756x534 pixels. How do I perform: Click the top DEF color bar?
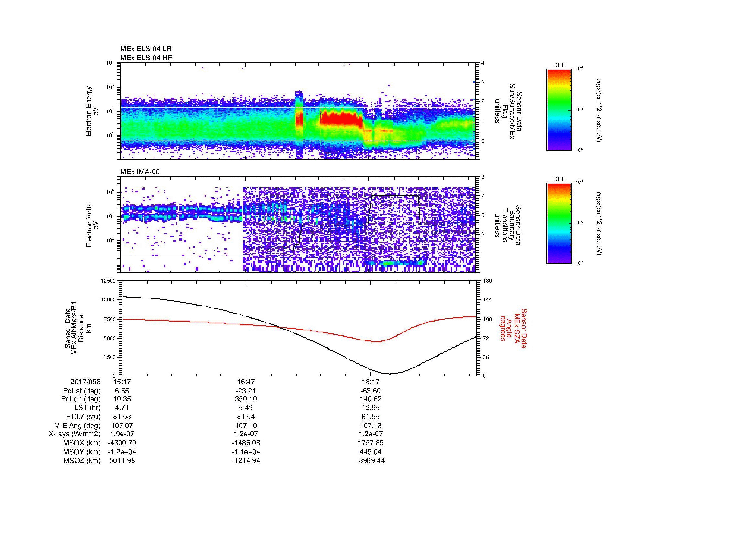tap(559, 110)
